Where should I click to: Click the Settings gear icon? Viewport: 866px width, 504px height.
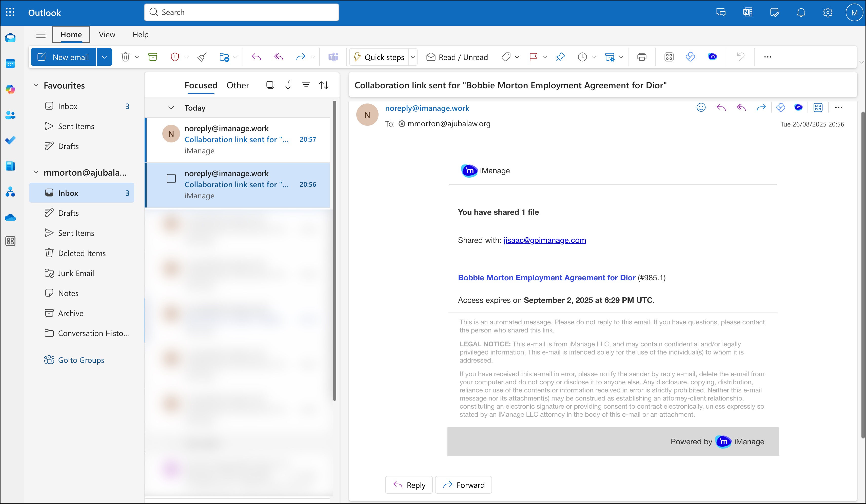pyautogui.click(x=828, y=13)
